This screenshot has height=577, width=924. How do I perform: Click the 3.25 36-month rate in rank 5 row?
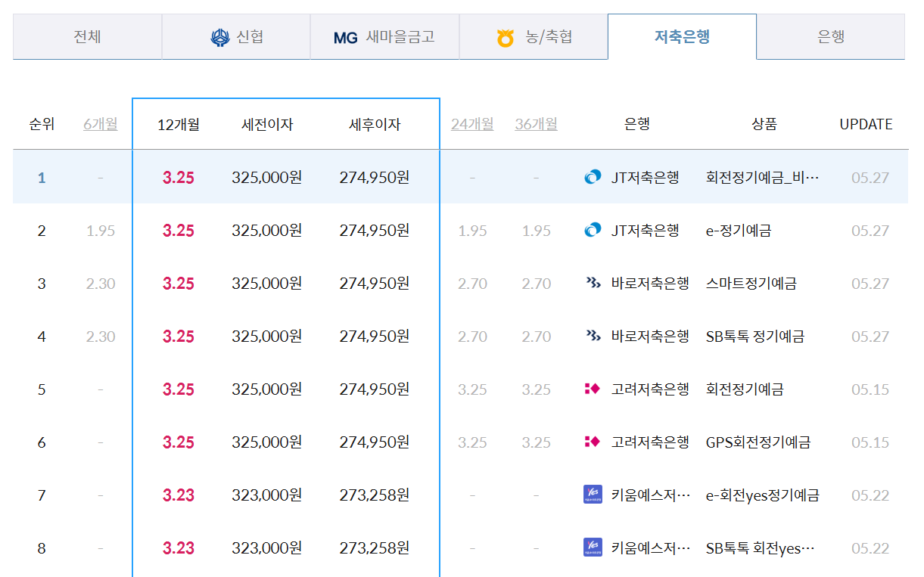(536, 389)
